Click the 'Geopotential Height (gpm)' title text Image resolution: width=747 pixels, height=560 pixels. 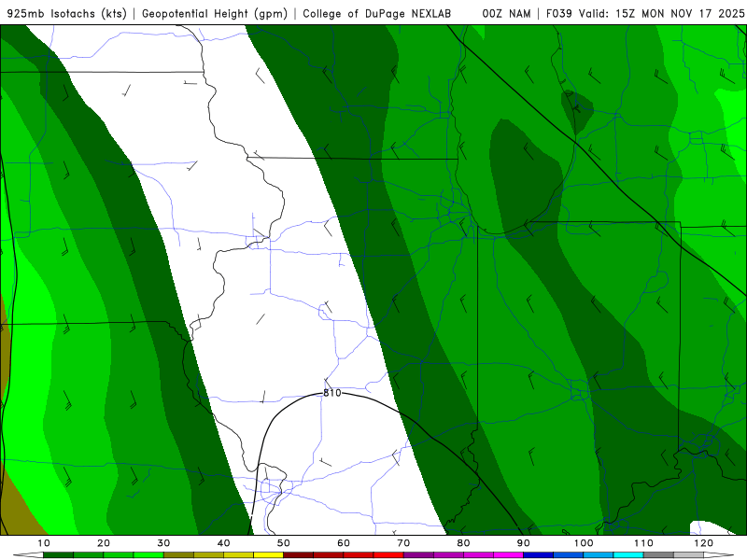[215, 13]
